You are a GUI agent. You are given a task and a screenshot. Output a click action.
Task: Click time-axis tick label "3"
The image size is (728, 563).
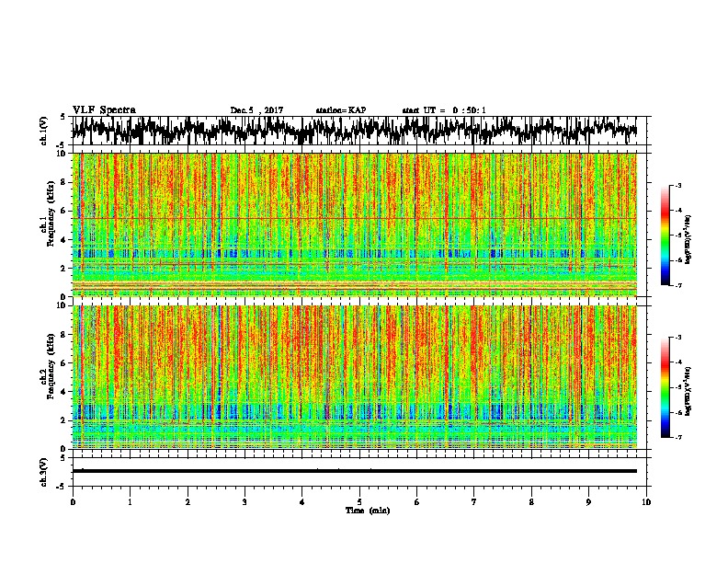tap(245, 501)
